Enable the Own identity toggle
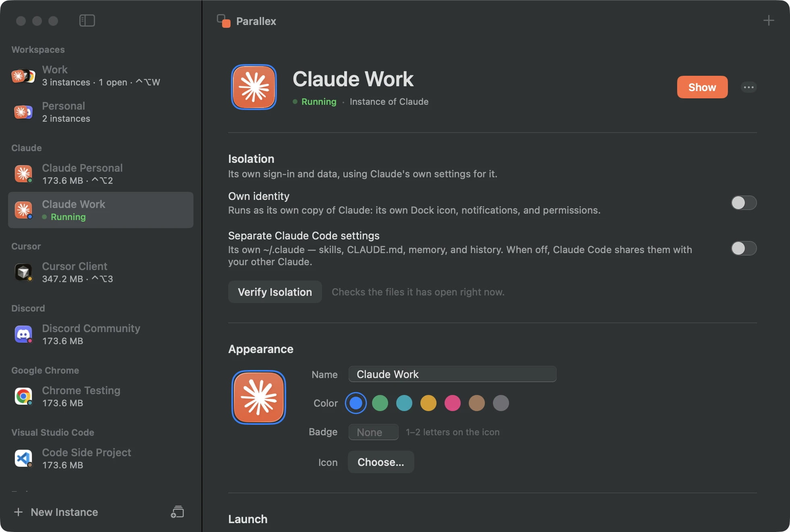This screenshot has height=532, width=790. (744, 203)
